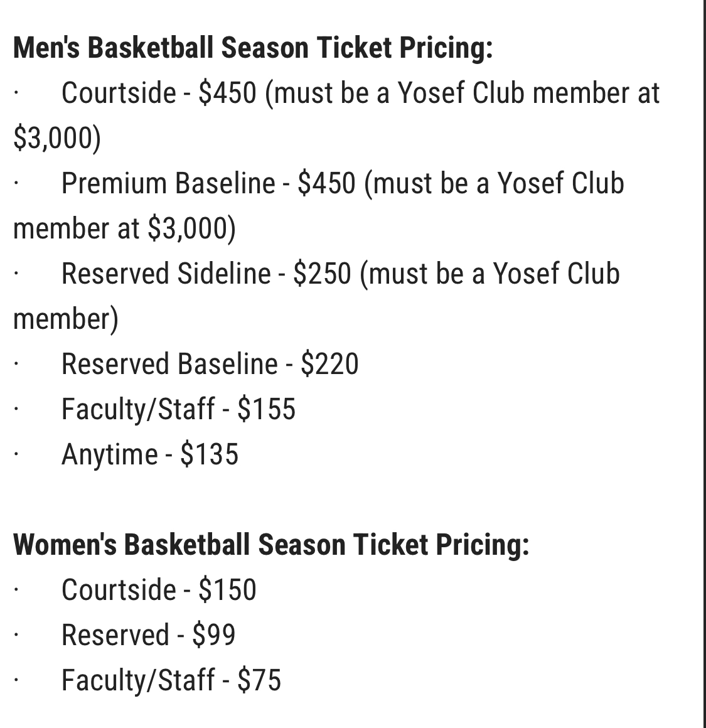Click the Women's Basketball Season Ticket Pricing heading
Image resolution: width=706 pixels, height=728 pixels.
(x=271, y=545)
